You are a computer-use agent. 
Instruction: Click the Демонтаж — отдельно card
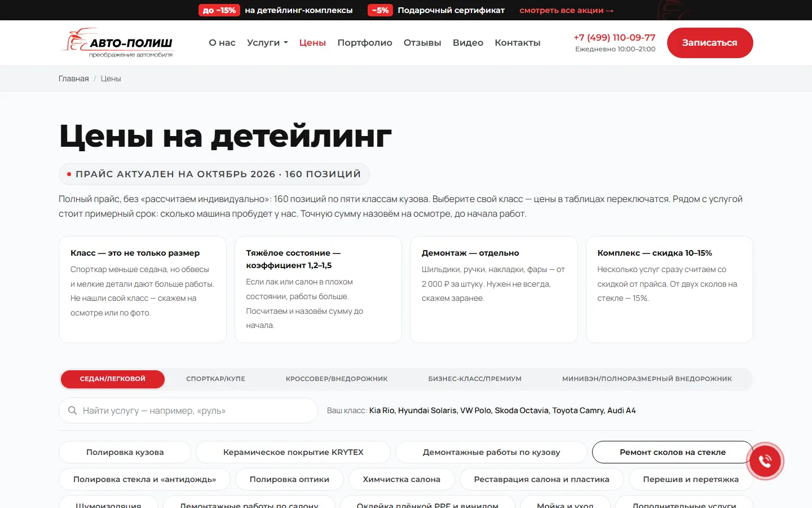(x=494, y=290)
